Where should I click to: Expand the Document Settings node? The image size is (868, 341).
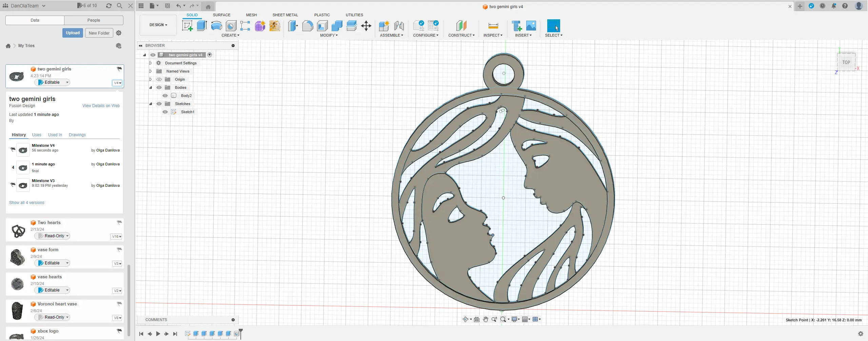(x=151, y=63)
